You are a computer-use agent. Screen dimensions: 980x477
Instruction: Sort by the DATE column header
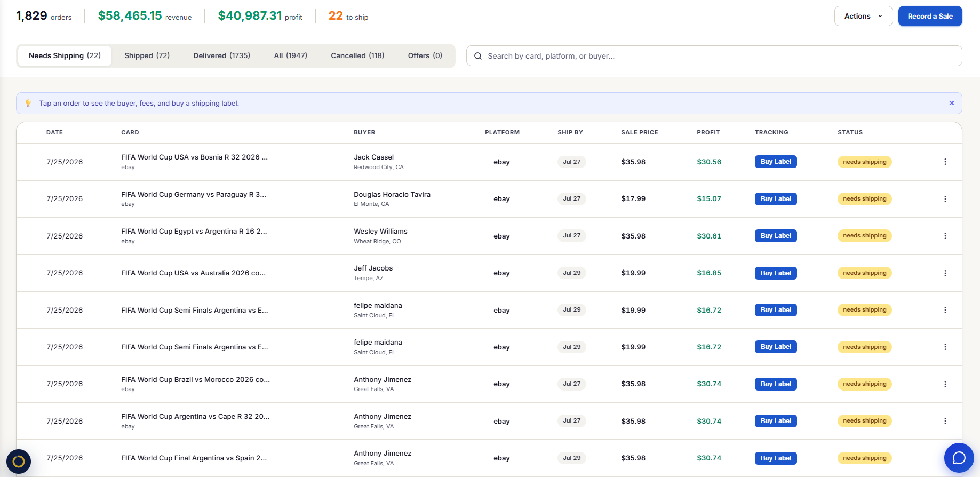coord(54,132)
